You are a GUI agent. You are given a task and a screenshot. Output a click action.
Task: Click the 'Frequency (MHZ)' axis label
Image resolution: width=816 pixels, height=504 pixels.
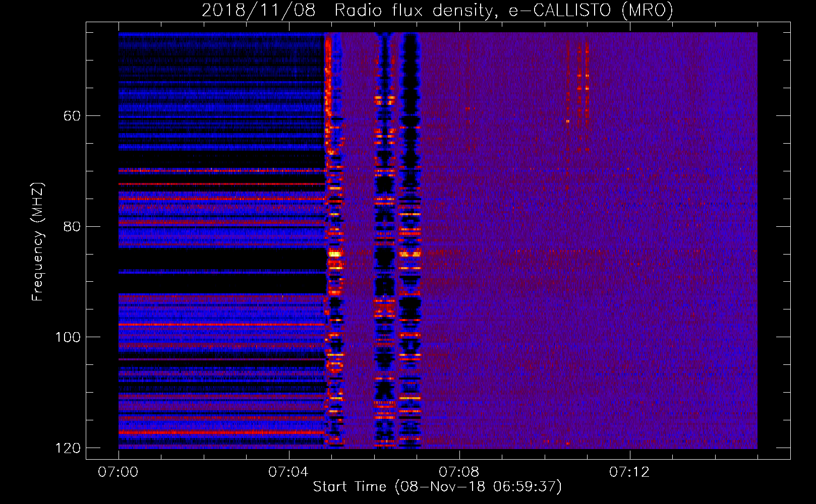tap(38, 241)
